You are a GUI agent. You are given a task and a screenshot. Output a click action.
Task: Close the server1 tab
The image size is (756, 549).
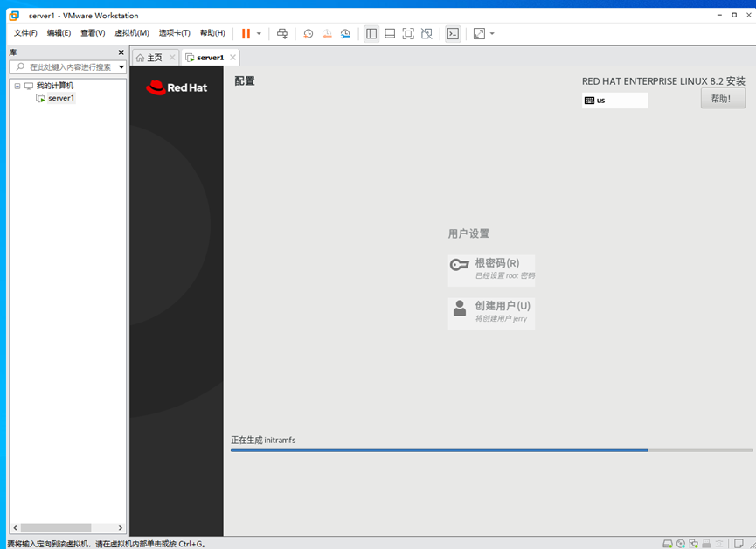[232, 58]
